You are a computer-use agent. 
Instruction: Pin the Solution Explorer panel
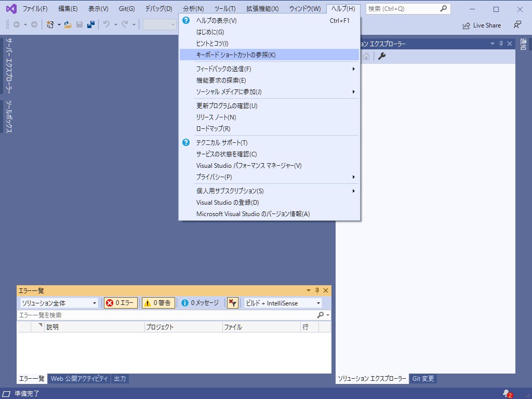pos(501,44)
